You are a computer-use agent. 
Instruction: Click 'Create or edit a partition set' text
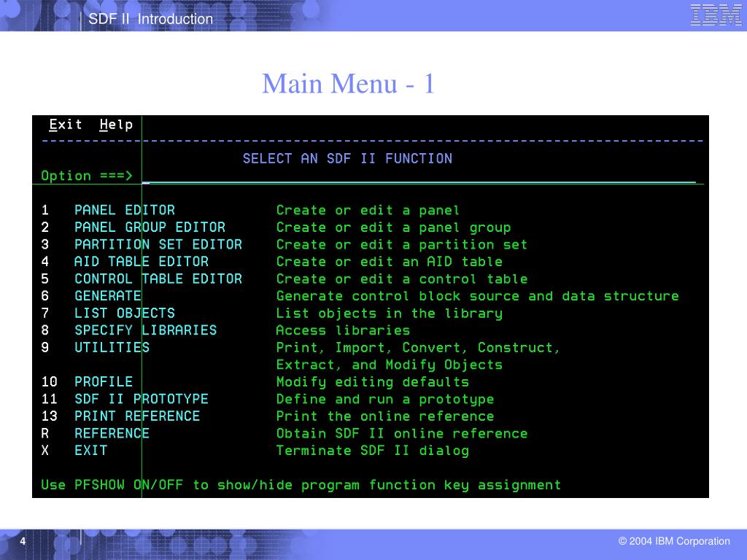click(x=402, y=245)
